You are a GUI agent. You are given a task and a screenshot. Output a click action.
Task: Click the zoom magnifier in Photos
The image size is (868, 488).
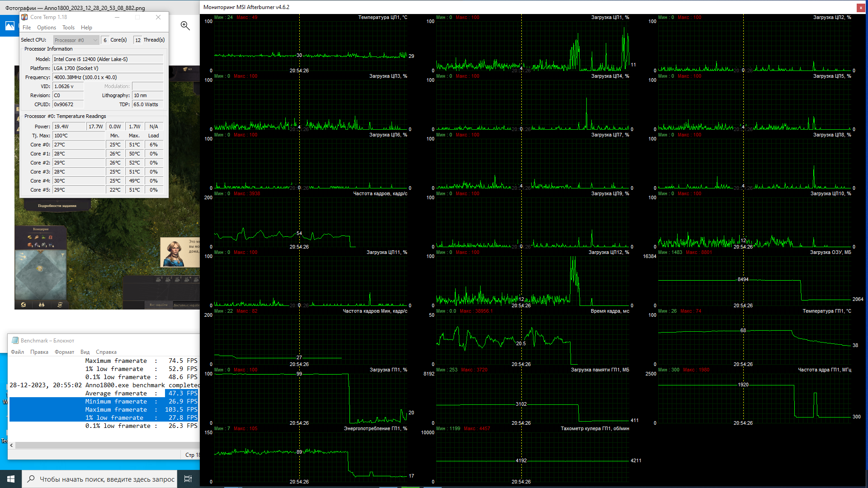[x=185, y=26]
